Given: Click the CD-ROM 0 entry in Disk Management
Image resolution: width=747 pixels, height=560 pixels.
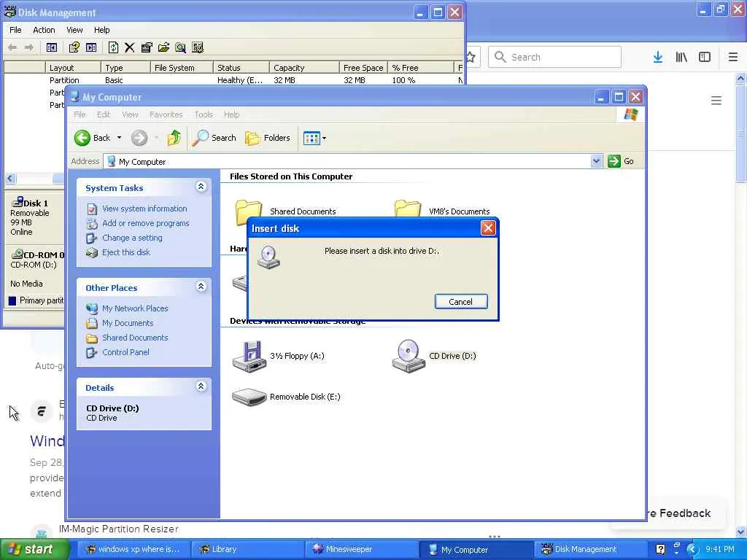Looking at the screenshot, I should click(34, 269).
